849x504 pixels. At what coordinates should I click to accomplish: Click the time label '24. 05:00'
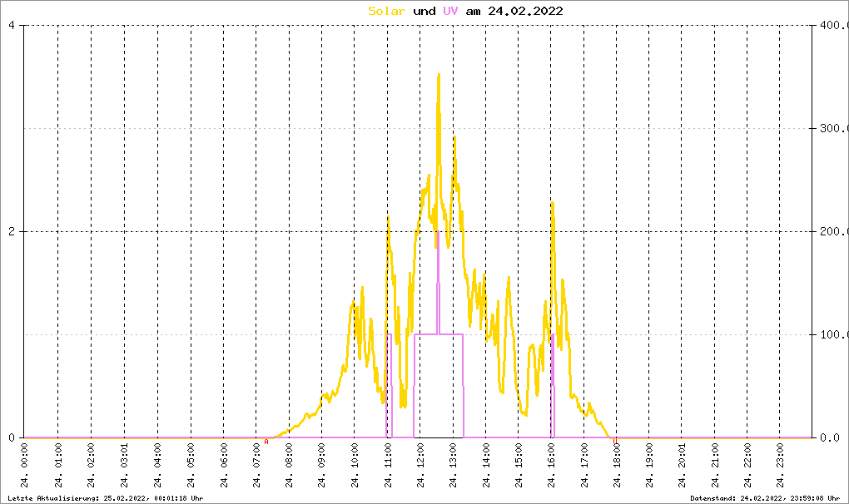(x=191, y=465)
